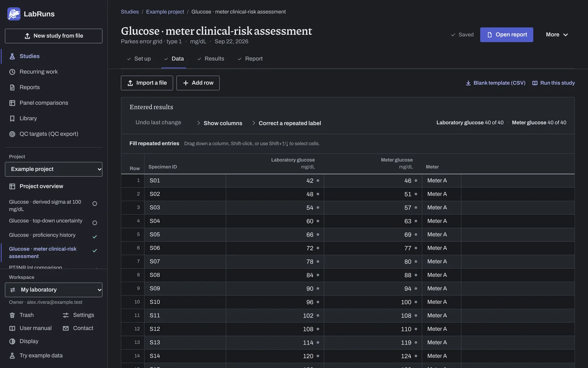Open Display half-circle icon
Viewport: 588px width, 368px height.
pos(12,341)
